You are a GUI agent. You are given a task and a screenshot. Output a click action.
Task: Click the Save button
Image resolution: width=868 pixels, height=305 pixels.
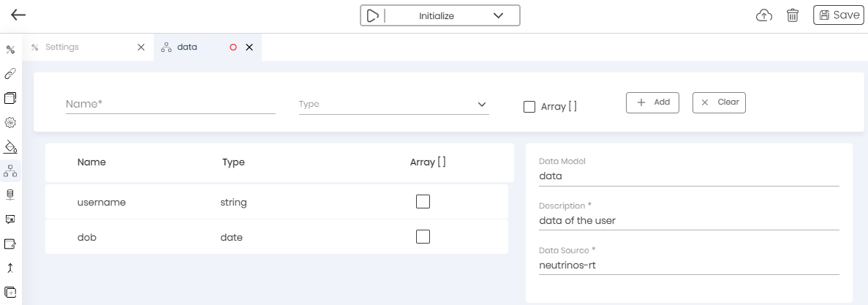838,15
